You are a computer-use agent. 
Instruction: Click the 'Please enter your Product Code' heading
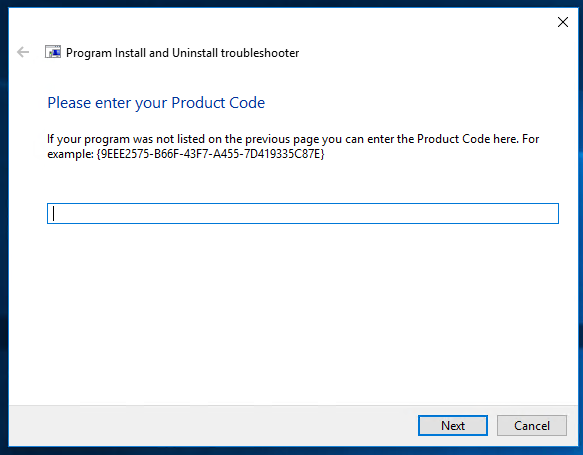[x=156, y=103]
